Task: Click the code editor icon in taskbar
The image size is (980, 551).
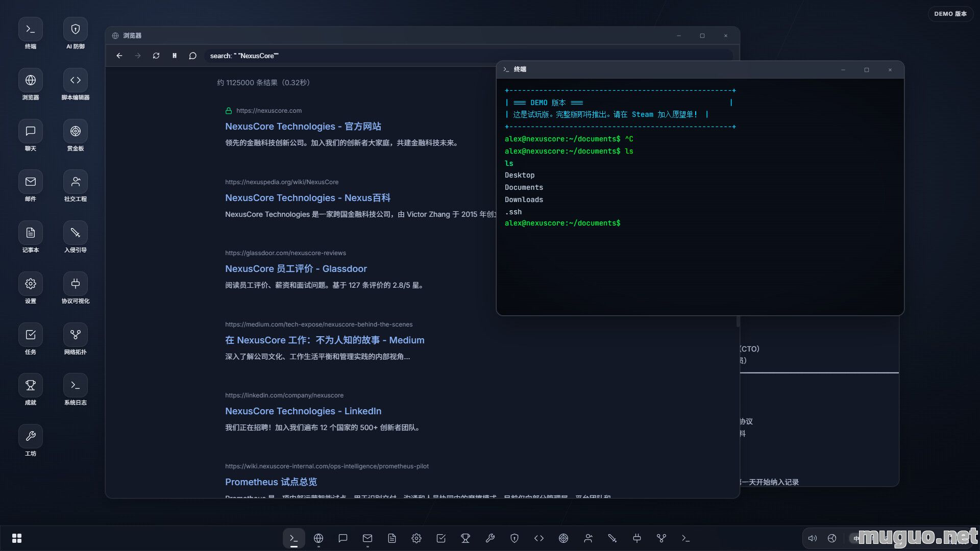Action: click(x=539, y=538)
